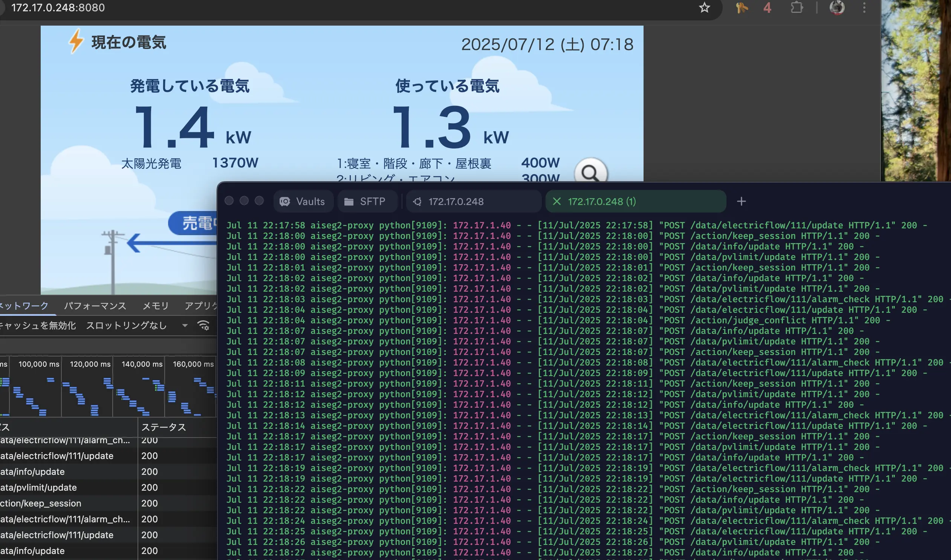Switch to the Performance tab
Image resolution: width=951 pixels, height=560 pixels.
click(x=95, y=306)
